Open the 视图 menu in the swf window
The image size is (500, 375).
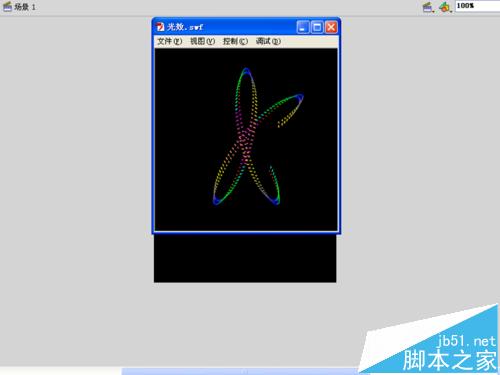point(202,41)
